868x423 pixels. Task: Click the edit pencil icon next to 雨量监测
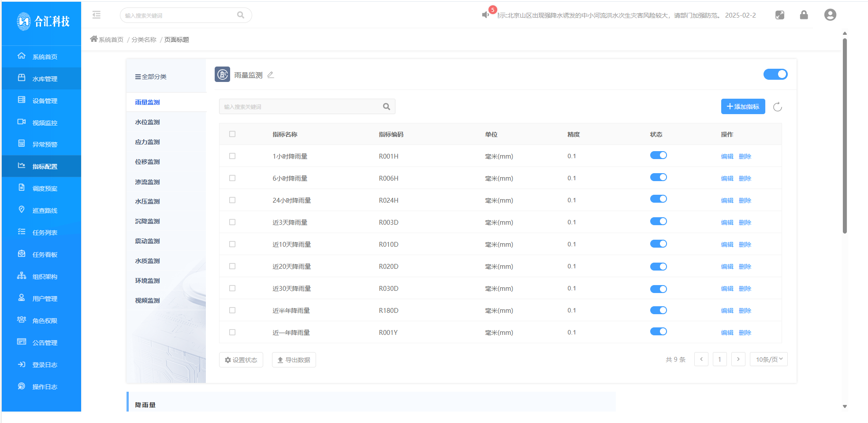271,75
